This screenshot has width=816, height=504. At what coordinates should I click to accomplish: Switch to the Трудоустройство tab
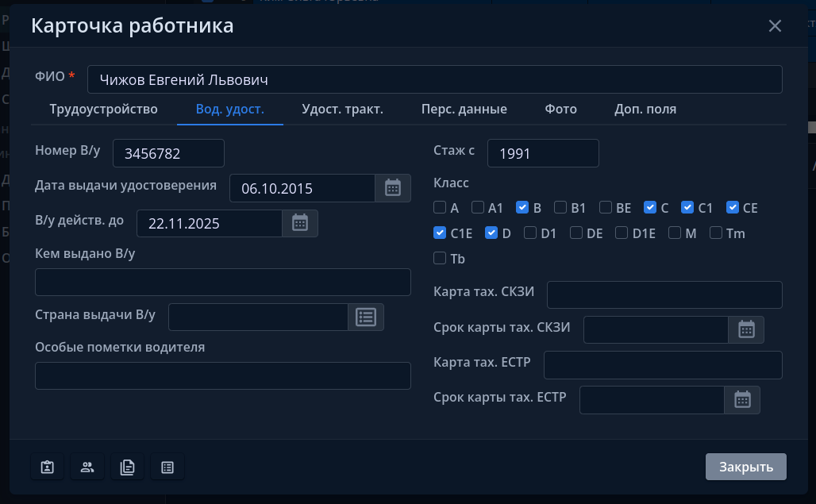pyautogui.click(x=103, y=110)
